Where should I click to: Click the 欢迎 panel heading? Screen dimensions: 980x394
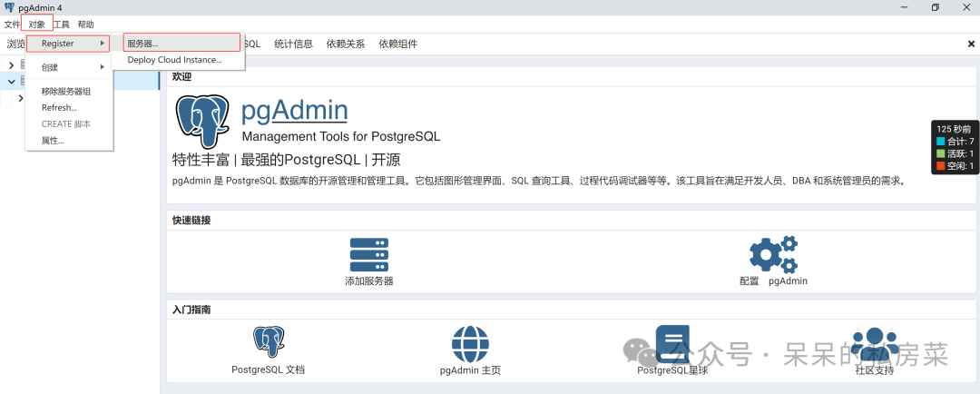pyautogui.click(x=181, y=76)
